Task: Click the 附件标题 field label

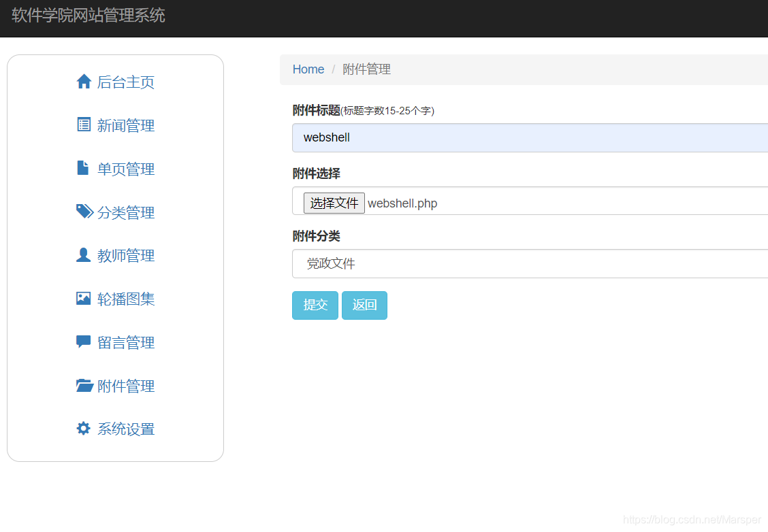Action: coord(317,110)
